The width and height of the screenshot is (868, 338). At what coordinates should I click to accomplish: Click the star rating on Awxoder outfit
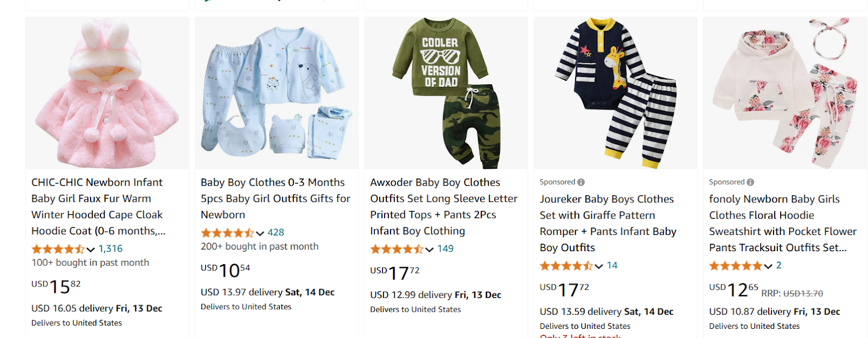pos(395,249)
